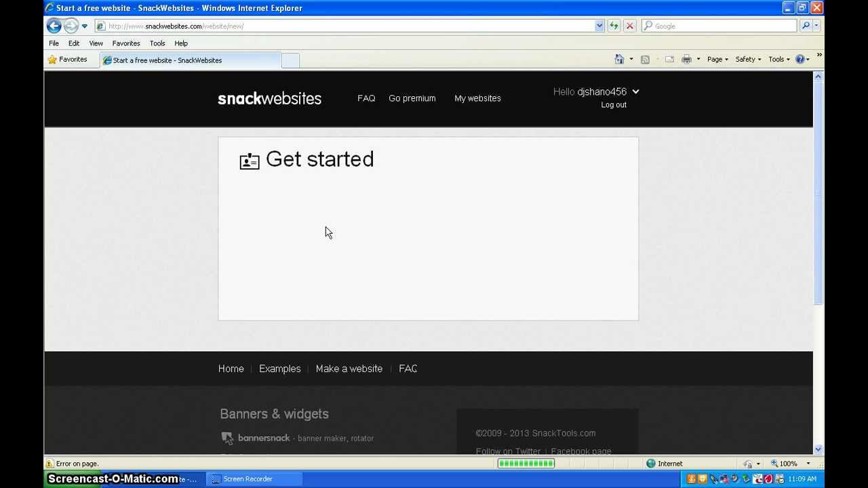Open the bannersnack link
Image resolution: width=868 pixels, height=488 pixels.
(x=264, y=438)
